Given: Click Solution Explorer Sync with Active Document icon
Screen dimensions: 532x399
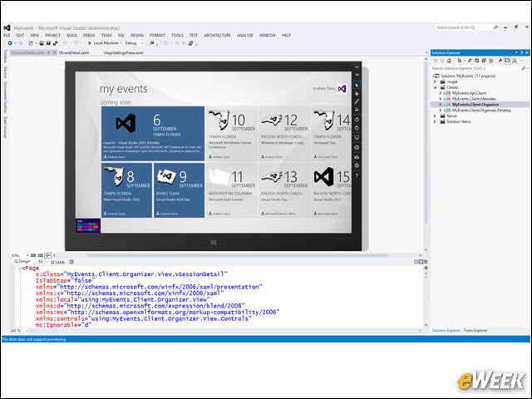Looking at the screenshot, I should [470, 61].
